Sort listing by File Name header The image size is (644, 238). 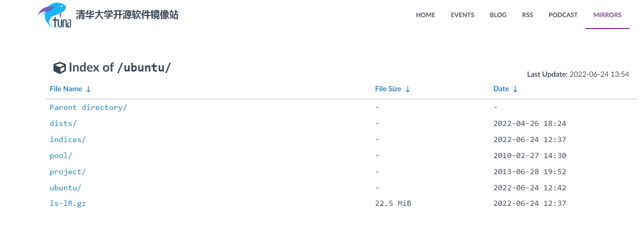(66, 89)
